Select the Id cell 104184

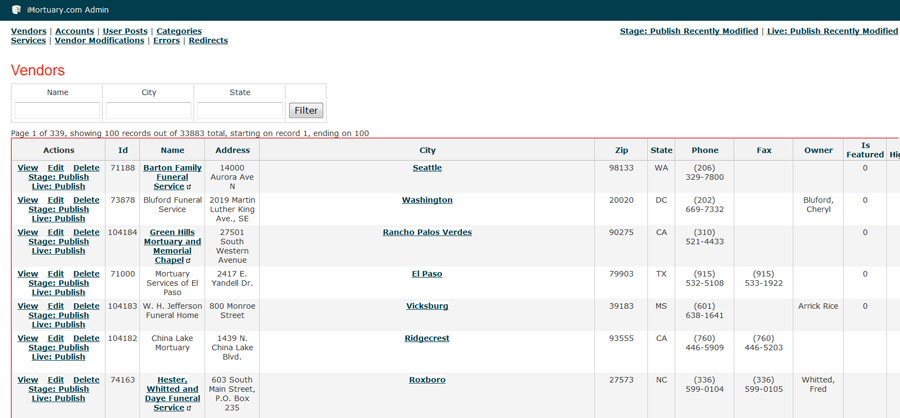122,233
